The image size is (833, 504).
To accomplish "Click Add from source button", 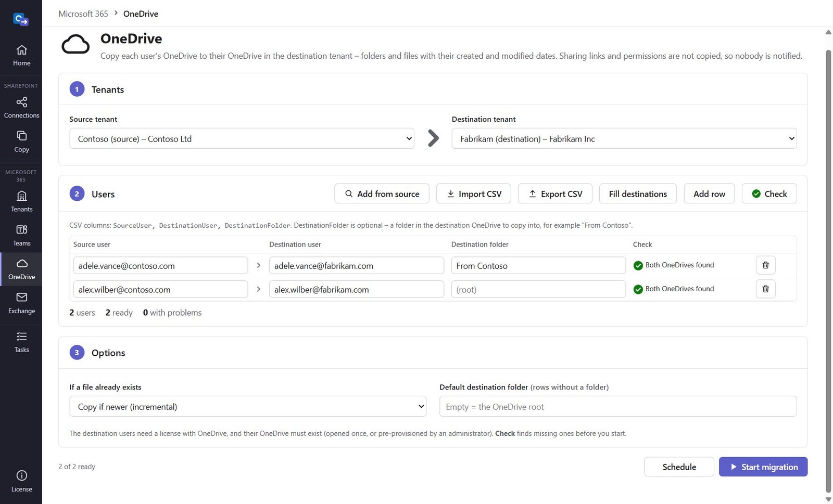I will point(382,193).
